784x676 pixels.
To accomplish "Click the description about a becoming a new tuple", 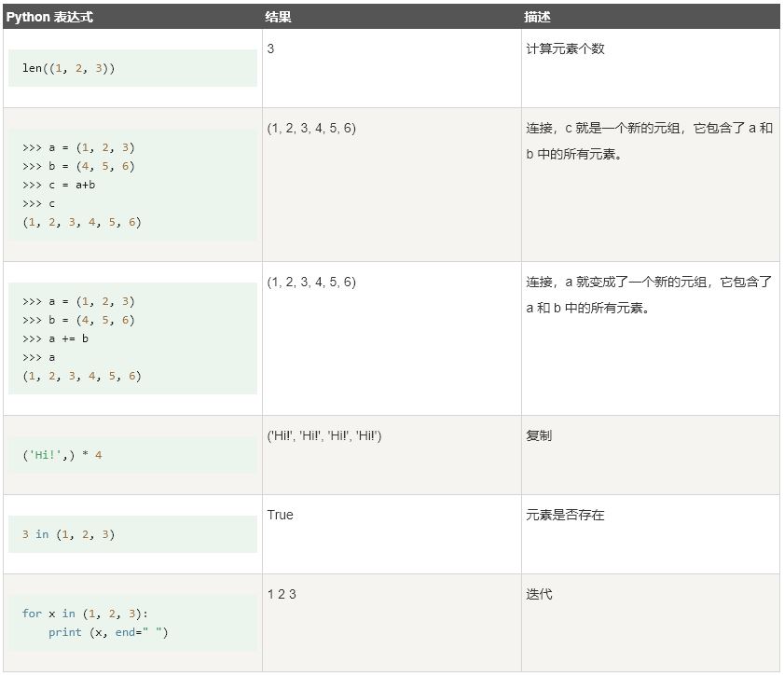I will click(x=649, y=295).
